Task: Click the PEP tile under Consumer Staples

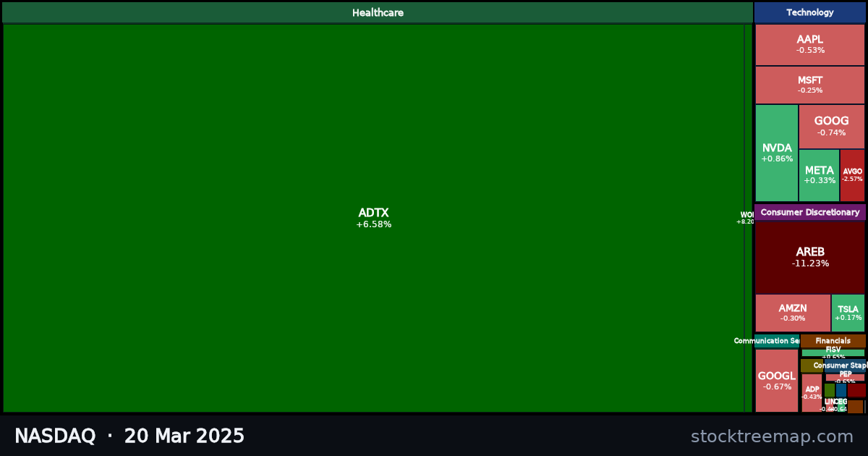Action: click(845, 377)
